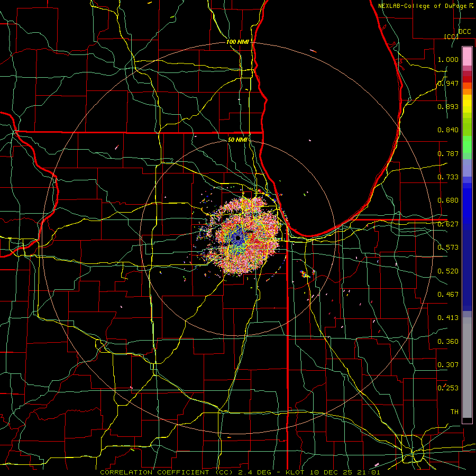Click the KLOT station identifier
This screenshot has height=476, width=476.
pyautogui.click(x=295, y=472)
